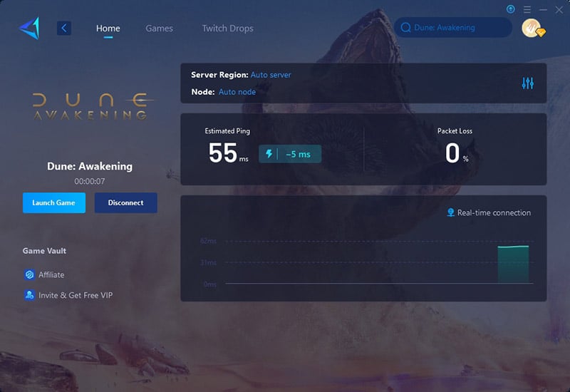The image size is (570, 392).
Task: Close the booster window
Action: coord(559,10)
